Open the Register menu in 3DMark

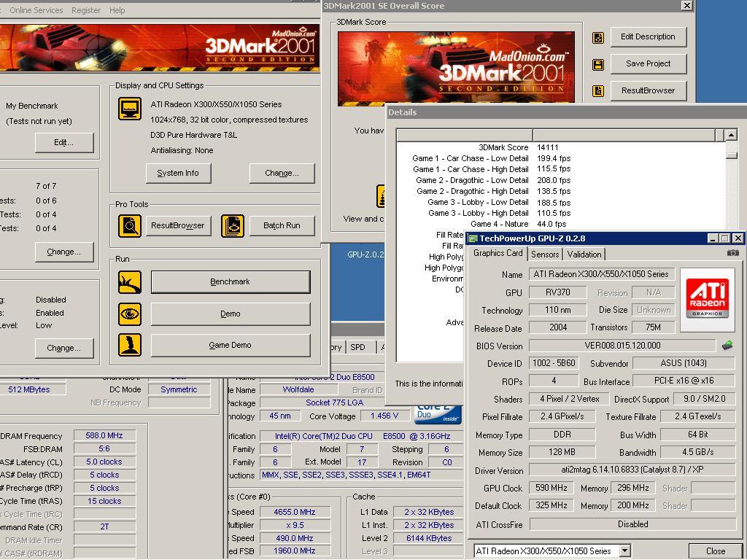pos(86,10)
